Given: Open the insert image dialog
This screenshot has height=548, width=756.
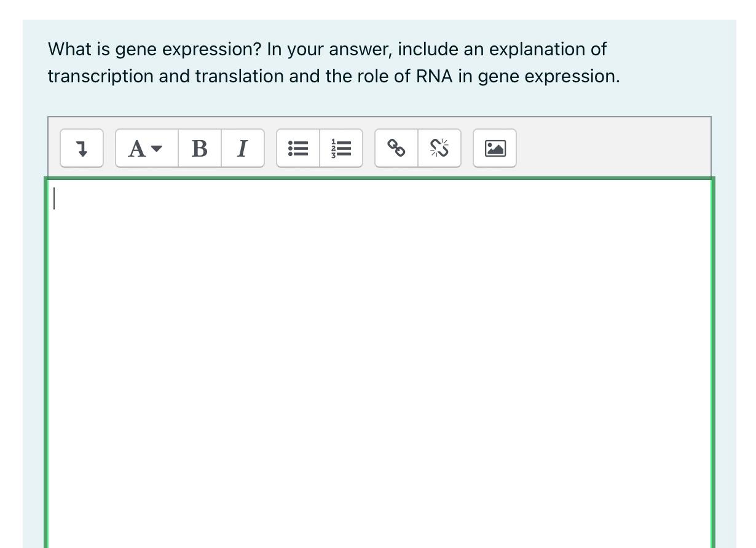Looking at the screenshot, I should pyautogui.click(x=495, y=148).
